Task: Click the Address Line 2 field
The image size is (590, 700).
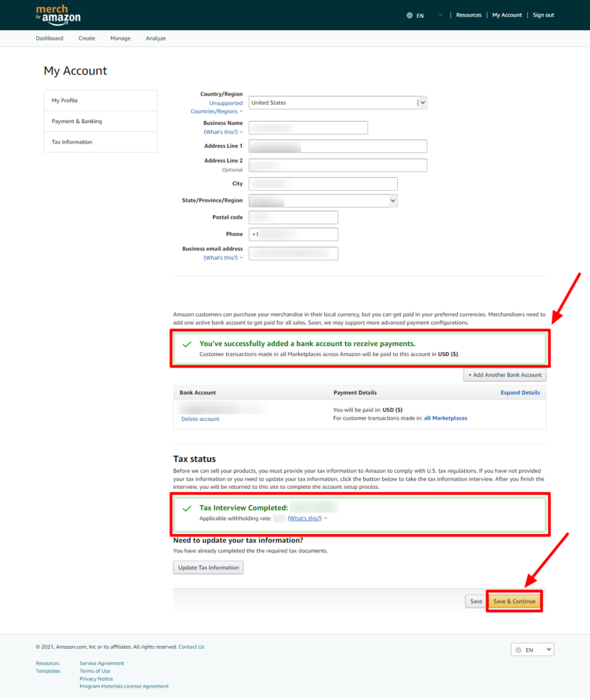Action: [x=338, y=165]
